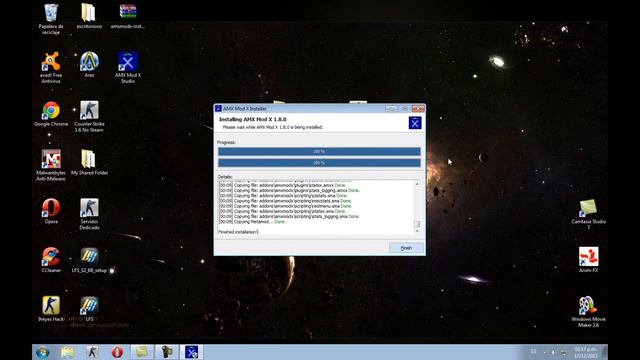Close the AMX Mod X Installer window
640x360 pixels.
[x=418, y=109]
